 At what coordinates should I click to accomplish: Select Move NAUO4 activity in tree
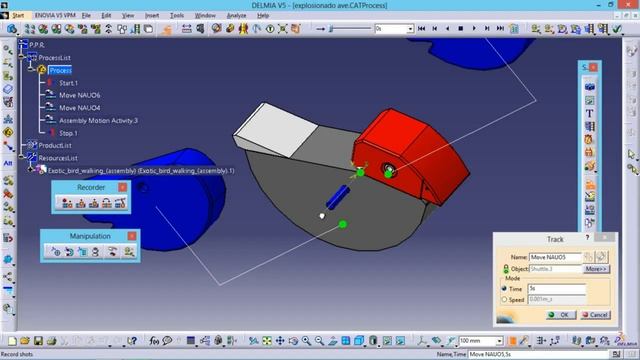pos(80,108)
